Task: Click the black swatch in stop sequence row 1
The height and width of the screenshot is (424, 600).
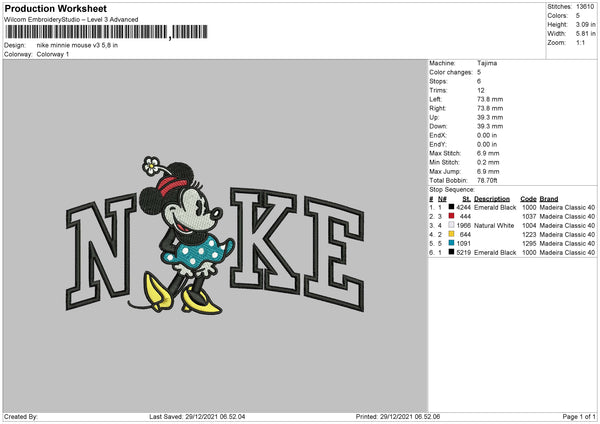Action: point(452,207)
